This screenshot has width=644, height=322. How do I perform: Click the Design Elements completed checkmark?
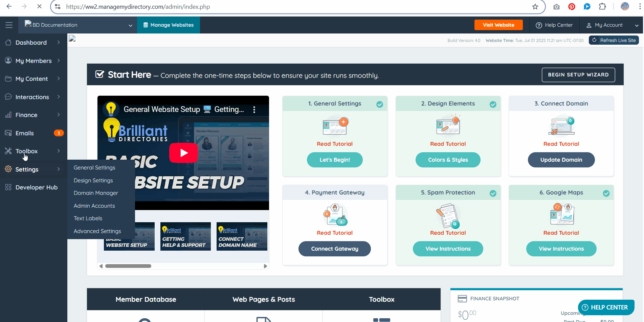pyautogui.click(x=493, y=105)
